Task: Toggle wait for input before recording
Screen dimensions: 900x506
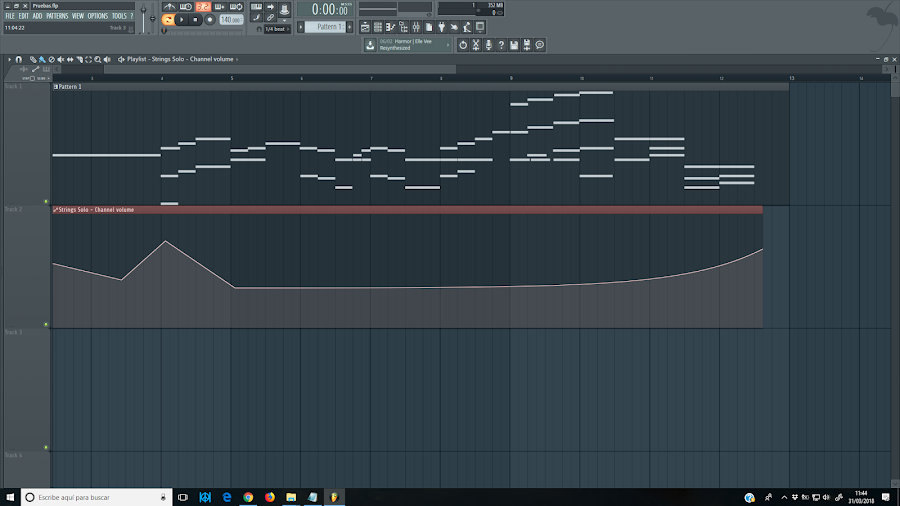Action: [x=186, y=7]
